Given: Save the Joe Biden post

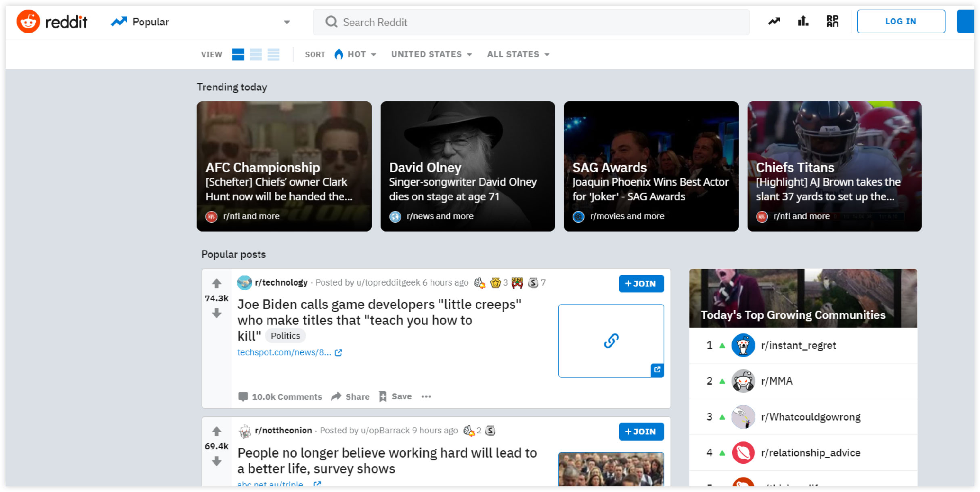Looking at the screenshot, I should tap(396, 397).
